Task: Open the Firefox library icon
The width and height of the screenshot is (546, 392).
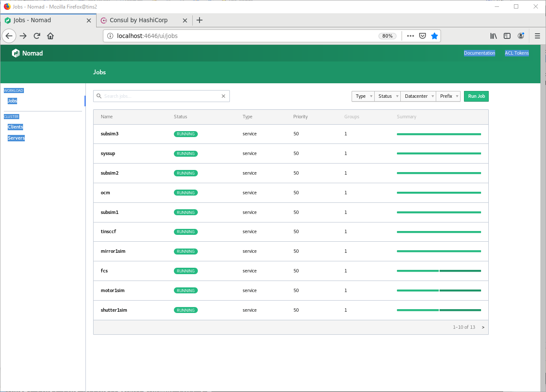Action: (493, 36)
